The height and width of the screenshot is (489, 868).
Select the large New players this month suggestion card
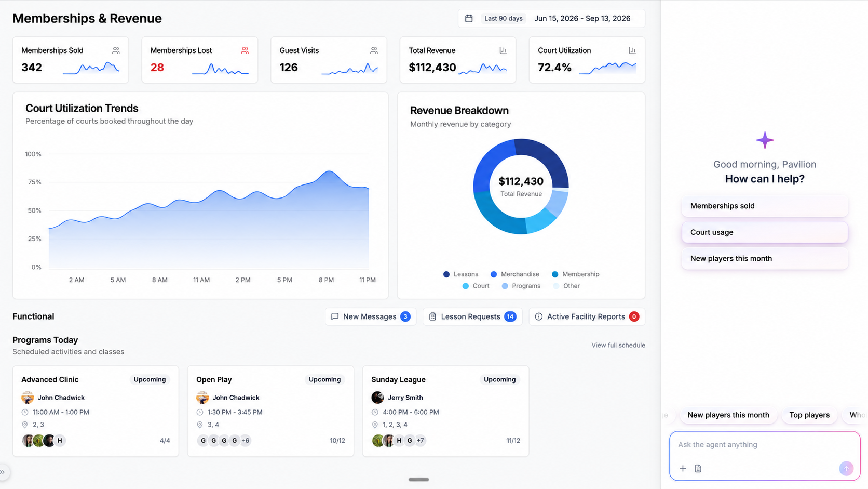click(765, 258)
